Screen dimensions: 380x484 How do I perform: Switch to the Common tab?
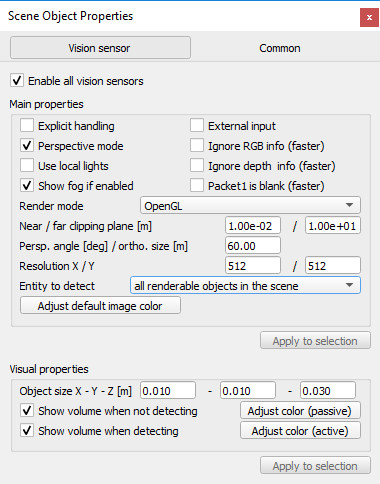[280, 48]
